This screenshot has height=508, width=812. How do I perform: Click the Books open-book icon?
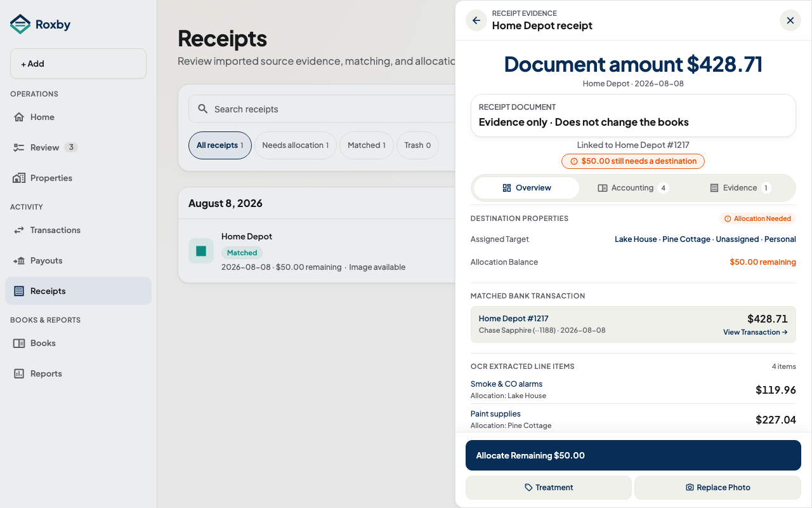(x=19, y=343)
